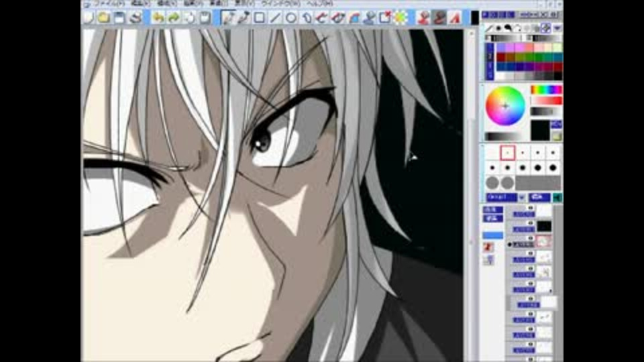Click the yellow Undo arrow

point(158,17)
